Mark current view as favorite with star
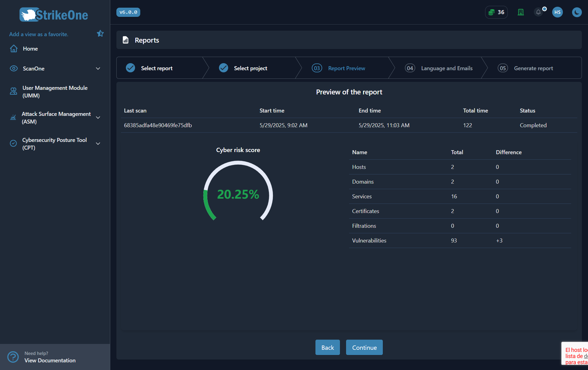 (x=100, y=33)
